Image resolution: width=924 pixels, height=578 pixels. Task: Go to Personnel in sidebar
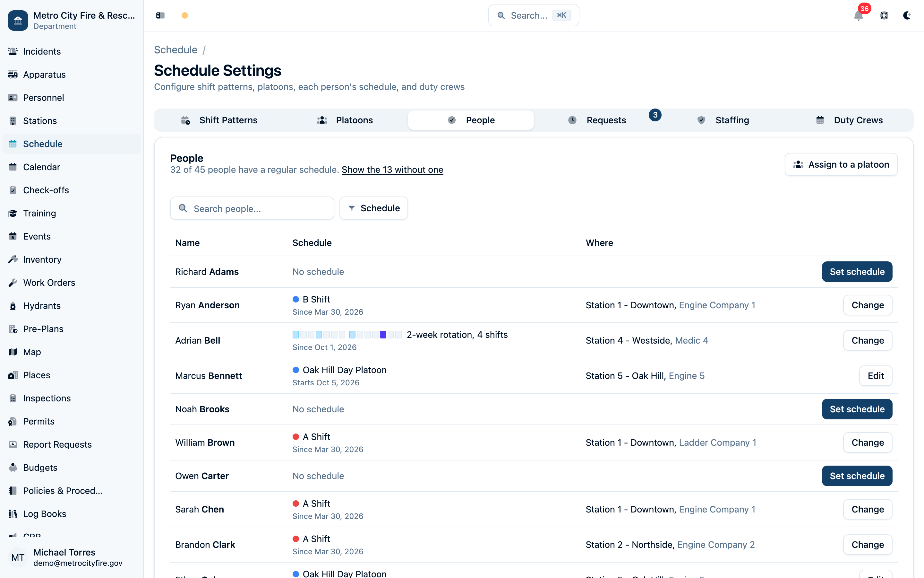coord(72,98)
